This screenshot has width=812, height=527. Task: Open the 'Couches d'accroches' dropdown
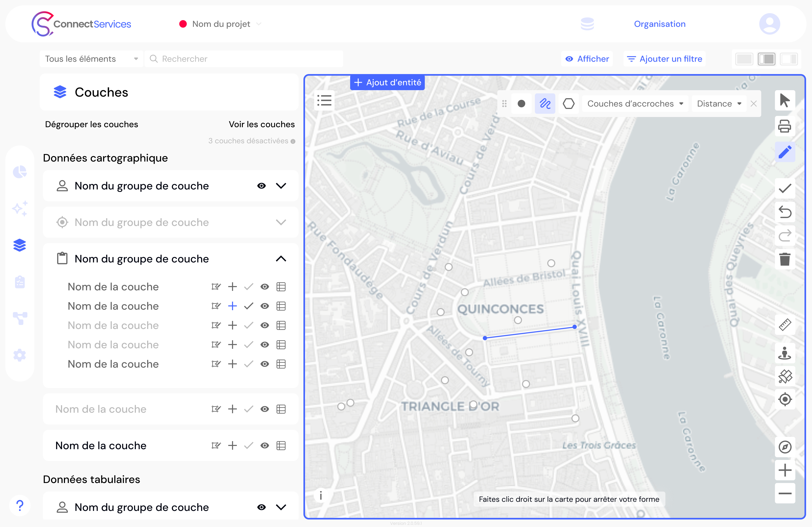pos(635,103)
